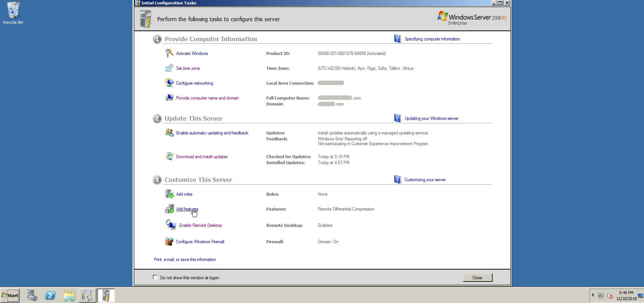Click Print, e-mail, or save this information

pos(185,260)
